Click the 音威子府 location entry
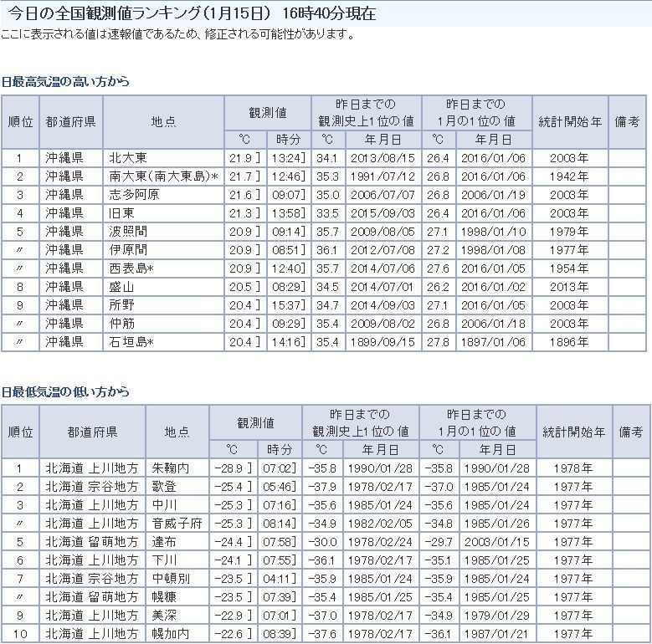Screen dimensions: 652x644 pyautogui.click(x=177, y=524)
